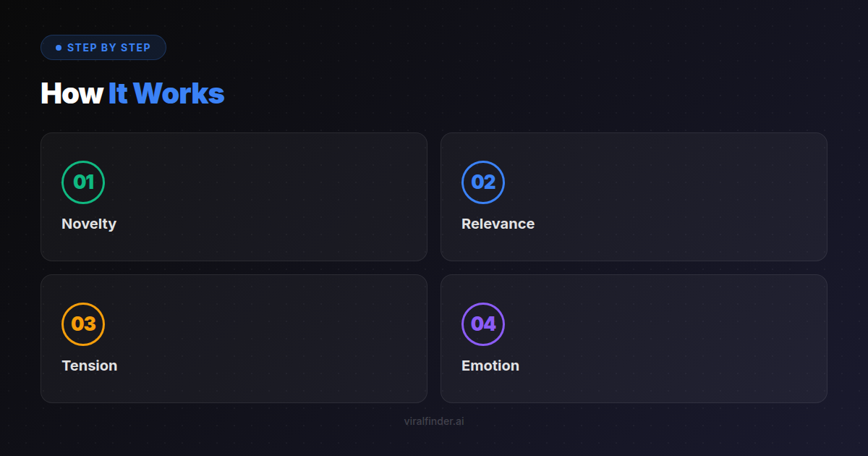
Task: Click the STEP BY STEP pill badge
Action: point(103,47)
